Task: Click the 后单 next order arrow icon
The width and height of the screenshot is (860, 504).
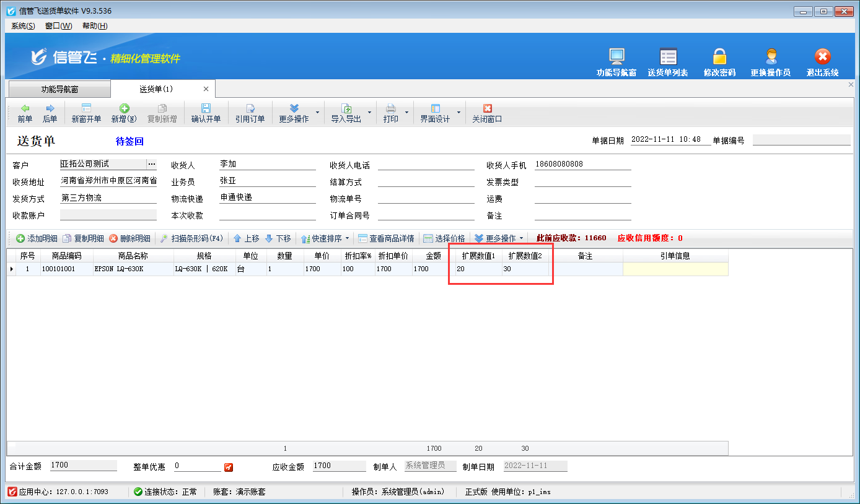Action: [50, 108]
